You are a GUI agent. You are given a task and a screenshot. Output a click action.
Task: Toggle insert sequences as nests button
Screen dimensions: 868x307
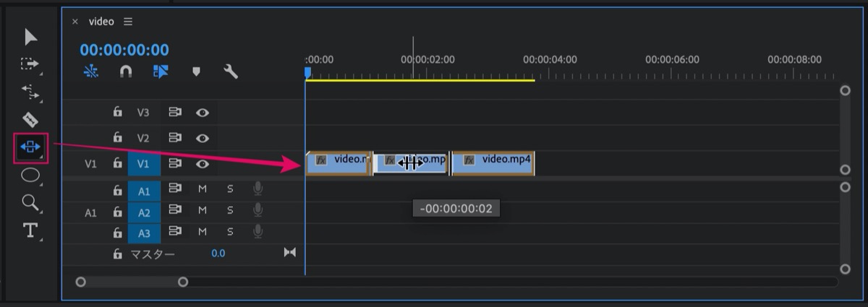pos(90,72)
